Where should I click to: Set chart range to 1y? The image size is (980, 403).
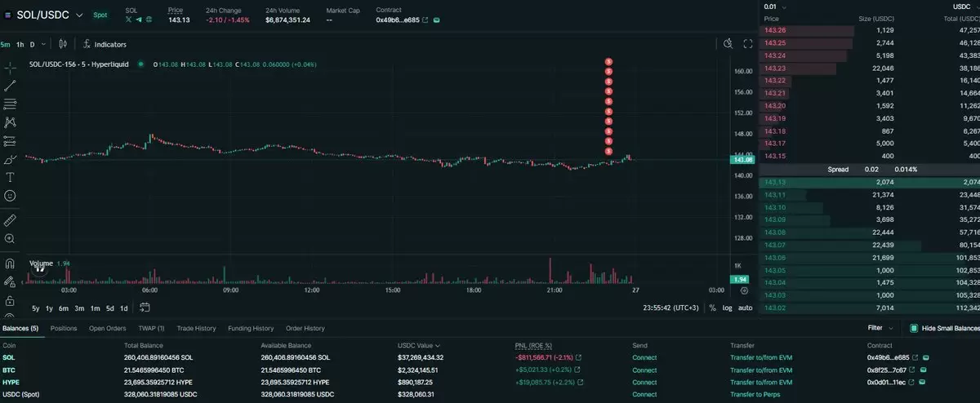50,308
